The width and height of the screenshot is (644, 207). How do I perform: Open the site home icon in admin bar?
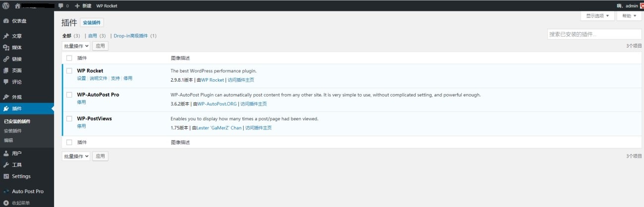[x=18, y=6]
